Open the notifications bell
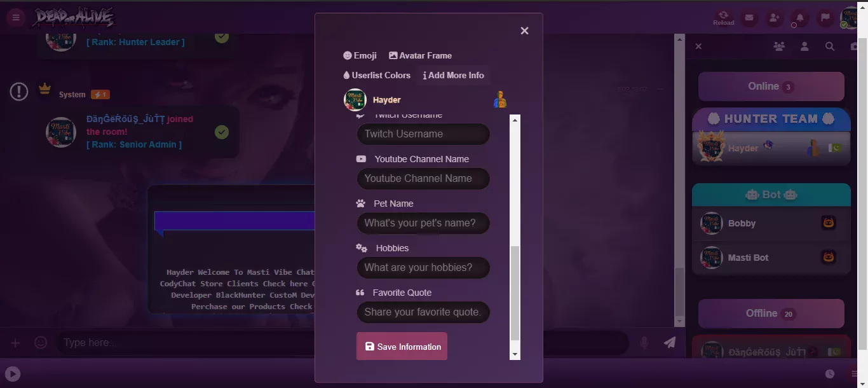 pos(799,18)
